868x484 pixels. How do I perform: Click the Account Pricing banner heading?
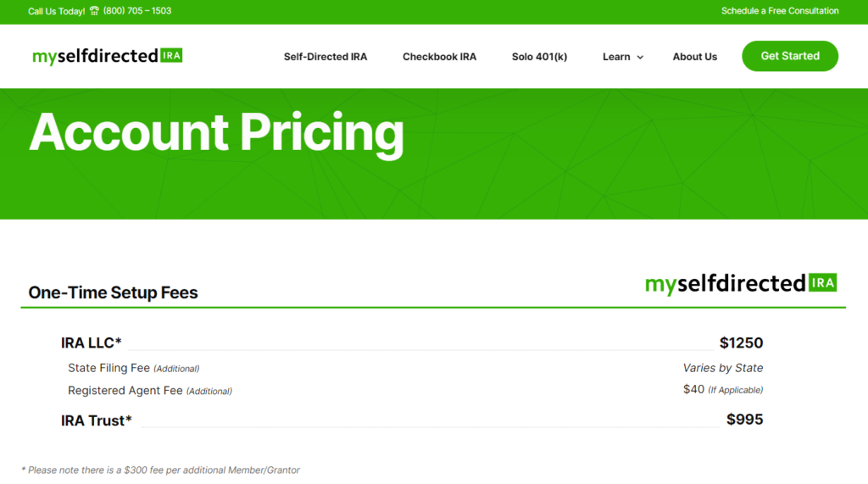[x=216, y=132]
